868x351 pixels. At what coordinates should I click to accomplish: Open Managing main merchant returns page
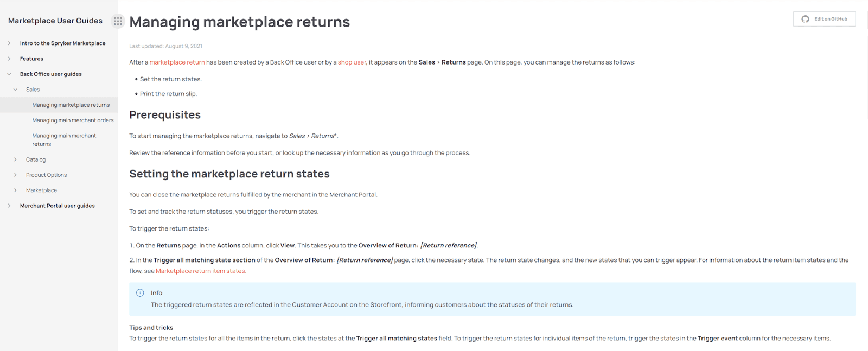pos(64,139)
